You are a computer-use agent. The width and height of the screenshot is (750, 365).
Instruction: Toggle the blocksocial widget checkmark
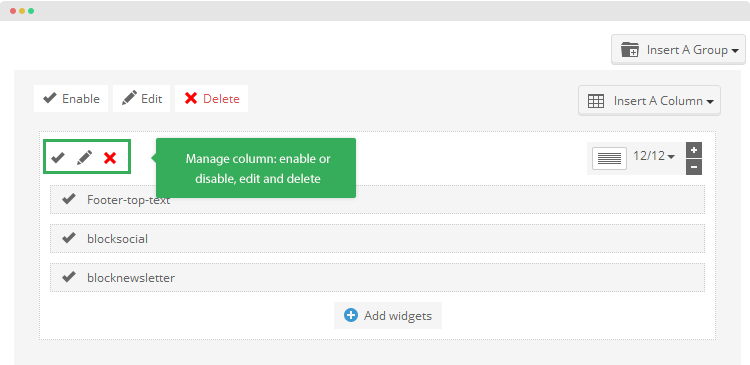69,238
